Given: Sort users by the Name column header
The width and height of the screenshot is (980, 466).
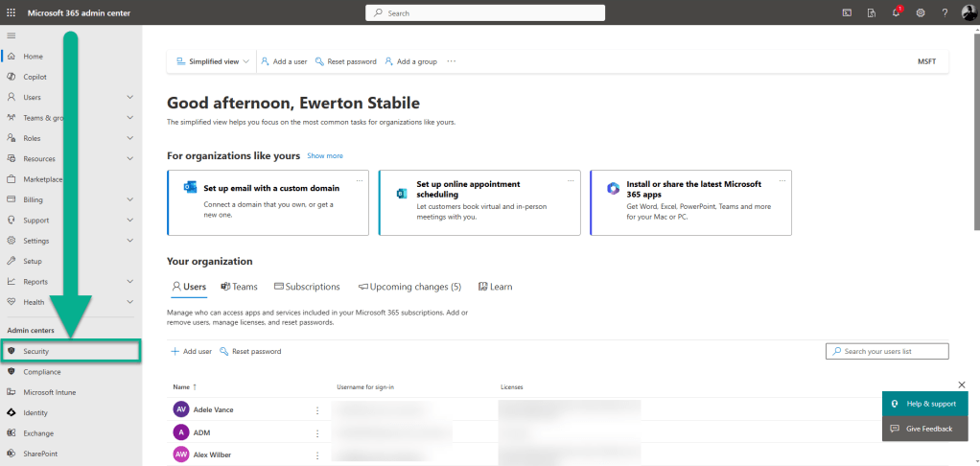Looking at the screenshot, I should 181,387.
